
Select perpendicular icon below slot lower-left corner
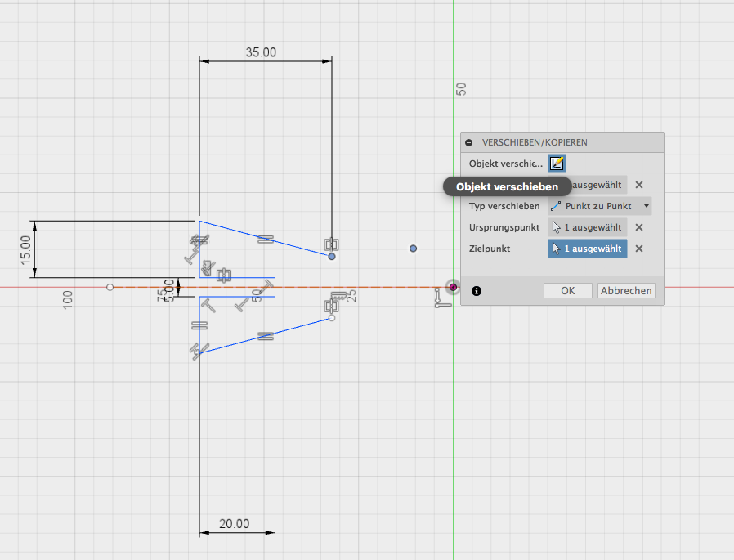(208, 306)
